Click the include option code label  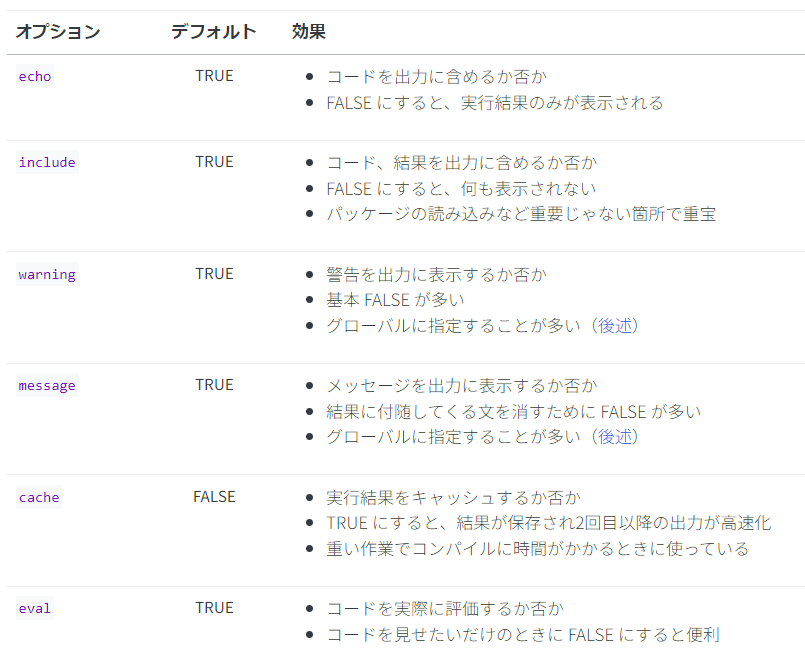click(47, 163)
